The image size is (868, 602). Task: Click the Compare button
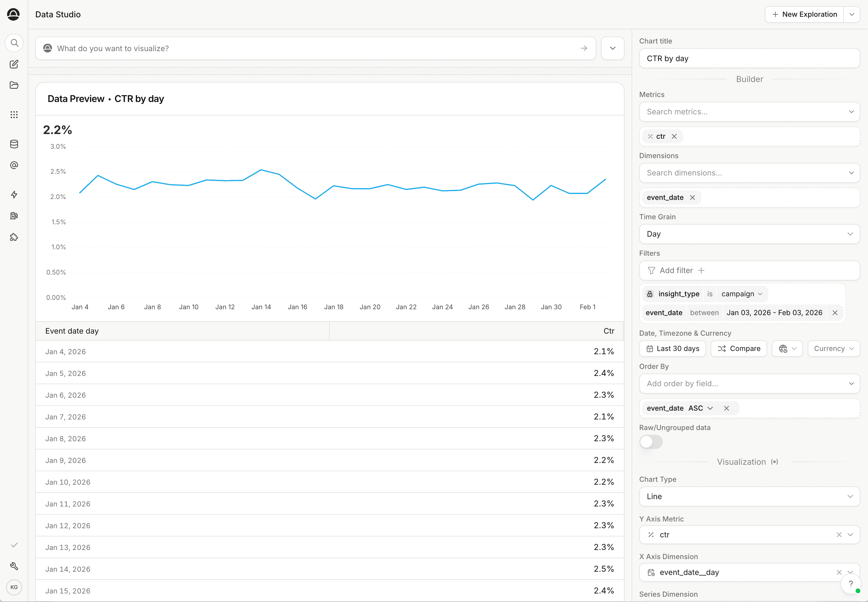(x=739, y=349)
